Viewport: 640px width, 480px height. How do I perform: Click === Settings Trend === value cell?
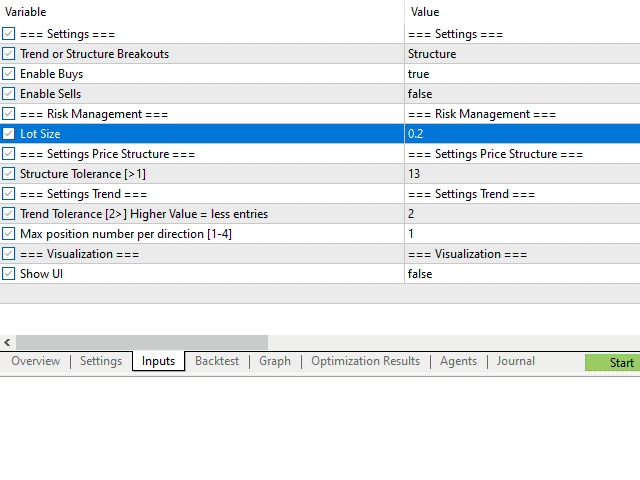[522, 193]
